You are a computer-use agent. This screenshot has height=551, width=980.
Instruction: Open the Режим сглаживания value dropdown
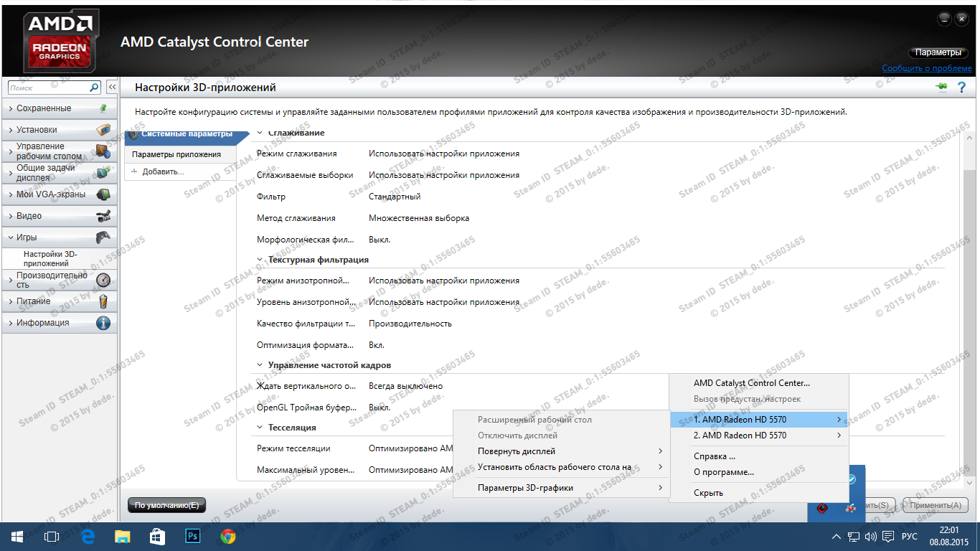[444, 154]
